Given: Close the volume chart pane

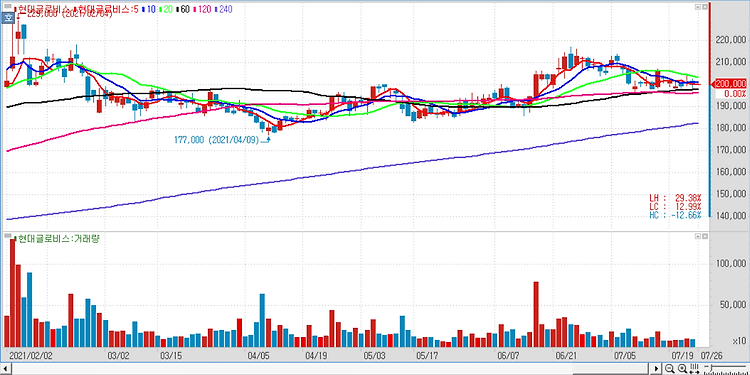Looking at the screenshot, I should point(704,237).
